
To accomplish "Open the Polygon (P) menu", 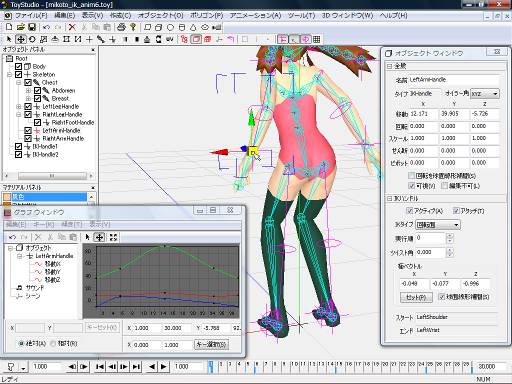I will (x=207, y=16).
